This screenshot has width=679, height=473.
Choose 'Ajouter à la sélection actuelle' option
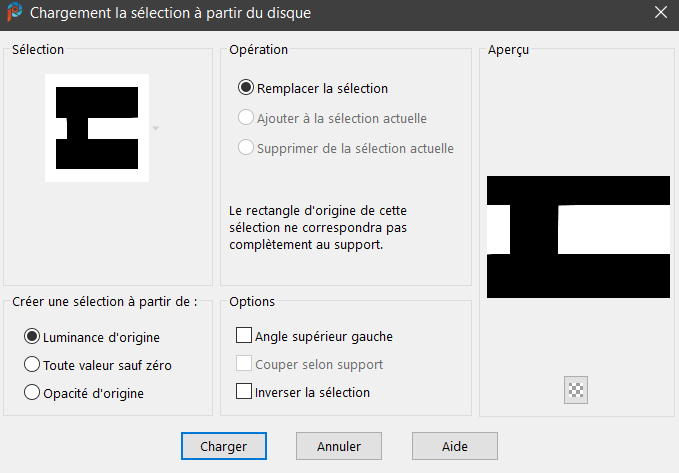click(246, 118)
